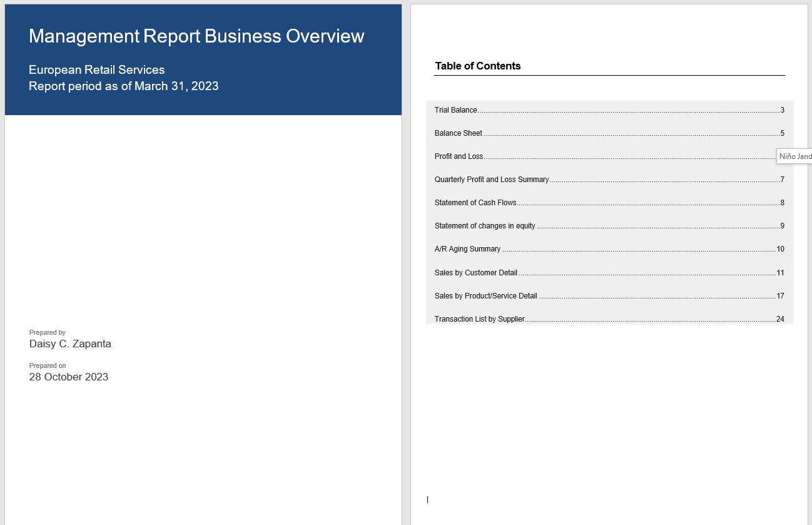Go to Quarterly Profit and Loss Summary

coord(492,180)
